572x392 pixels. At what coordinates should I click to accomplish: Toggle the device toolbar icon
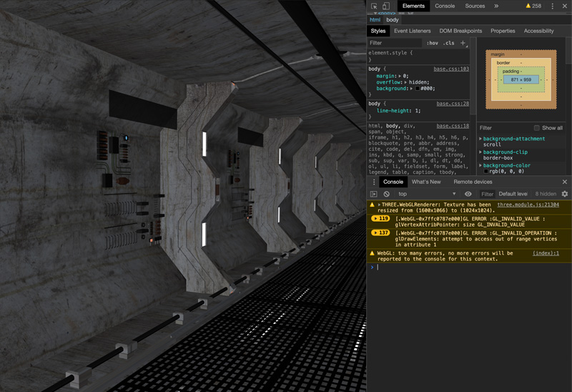pos(386,6)
